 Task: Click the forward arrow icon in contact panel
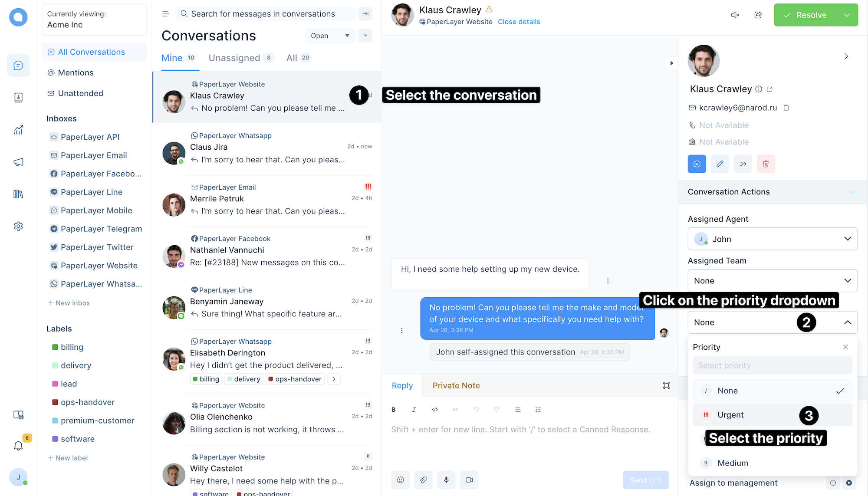(x=742, y=163)
